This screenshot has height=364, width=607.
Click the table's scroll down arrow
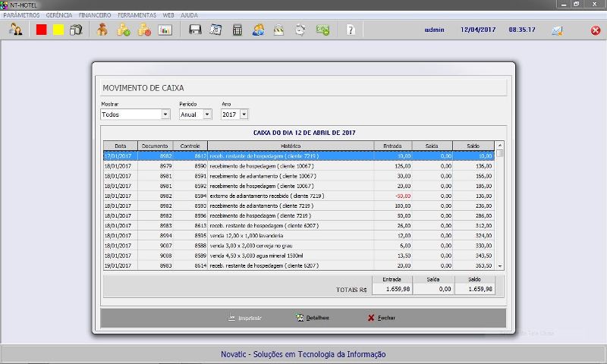click(x=499, y=266)
